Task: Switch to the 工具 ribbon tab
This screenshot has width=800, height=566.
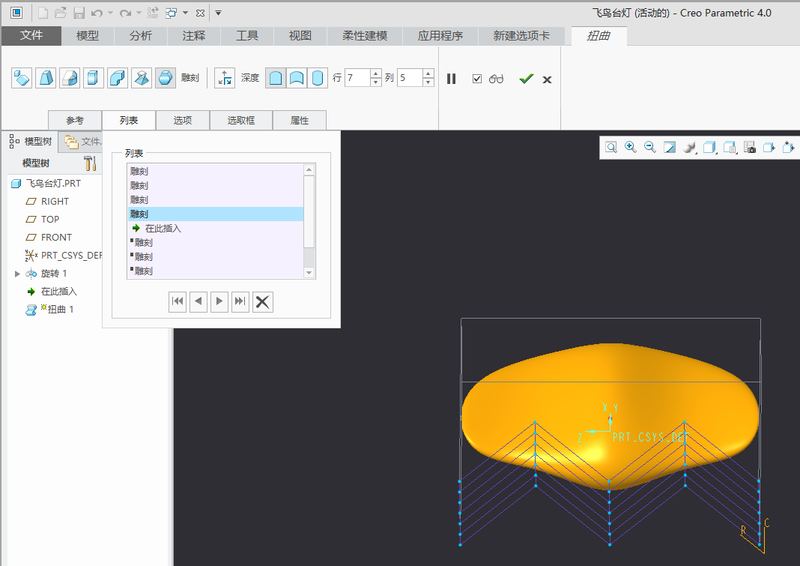Action: [247, 36]
